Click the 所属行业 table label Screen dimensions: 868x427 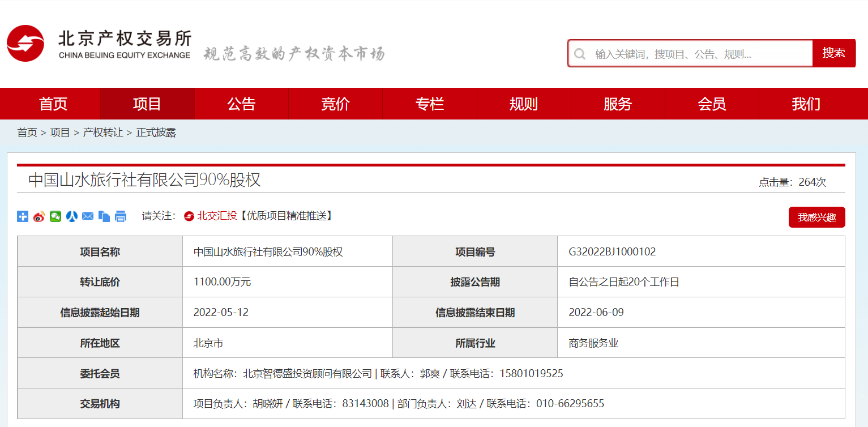click(475, 343)
